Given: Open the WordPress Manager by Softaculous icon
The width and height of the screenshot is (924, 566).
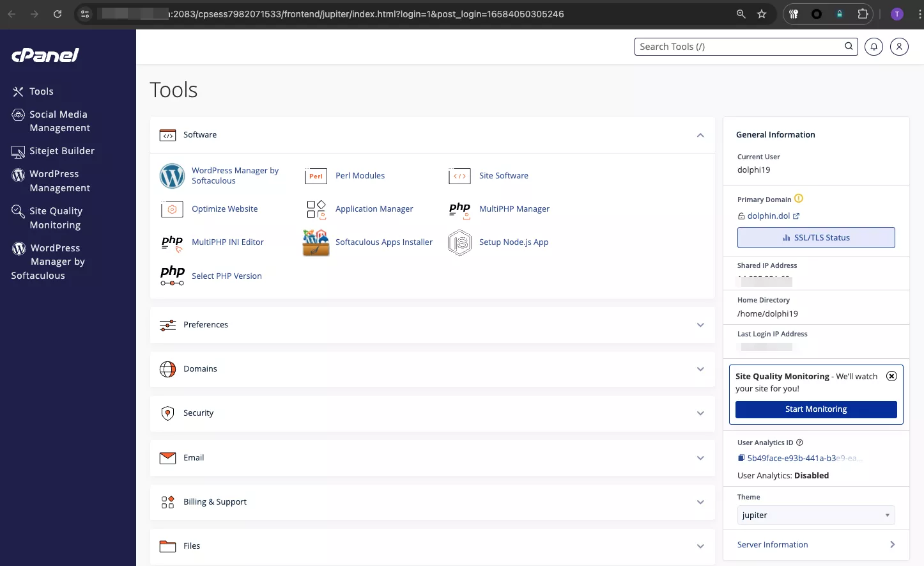Looking at the screenshot, I should (172, 176).
